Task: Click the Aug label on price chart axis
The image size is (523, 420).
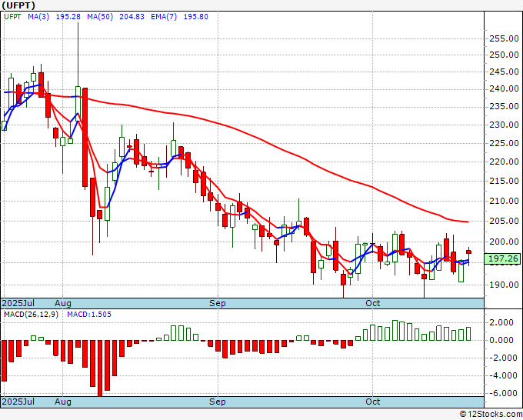Action: (x=63, y=303)
